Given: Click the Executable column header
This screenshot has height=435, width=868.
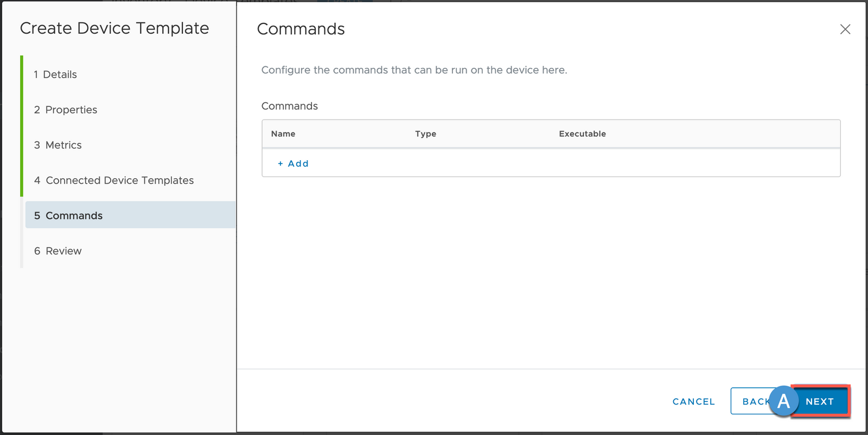Looking at the screenshot, I should 582,134.
